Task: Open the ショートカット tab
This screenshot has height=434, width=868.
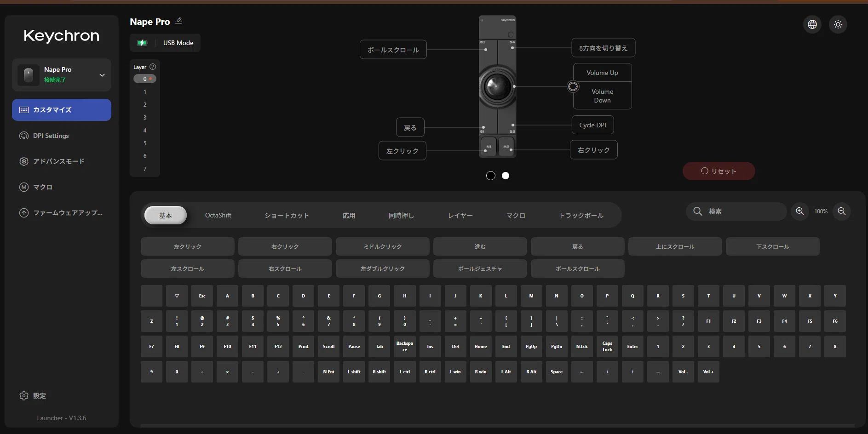Action: coord(287,215)
